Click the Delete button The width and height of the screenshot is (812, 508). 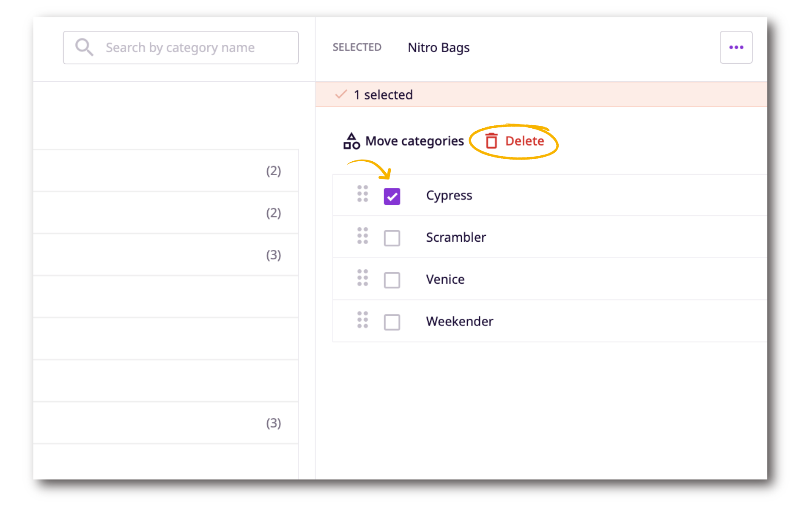(524, 141)
